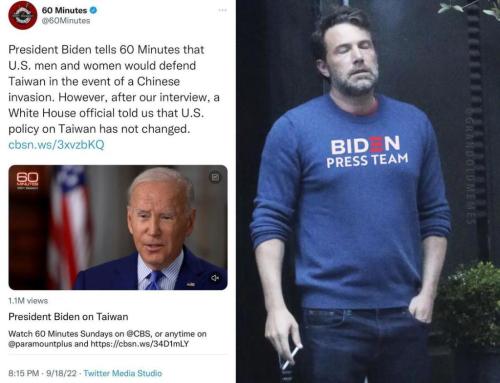Open the cbsn.ws/3xvzbKQ link
Screen dimensions: 500x383
pos(56,145)
